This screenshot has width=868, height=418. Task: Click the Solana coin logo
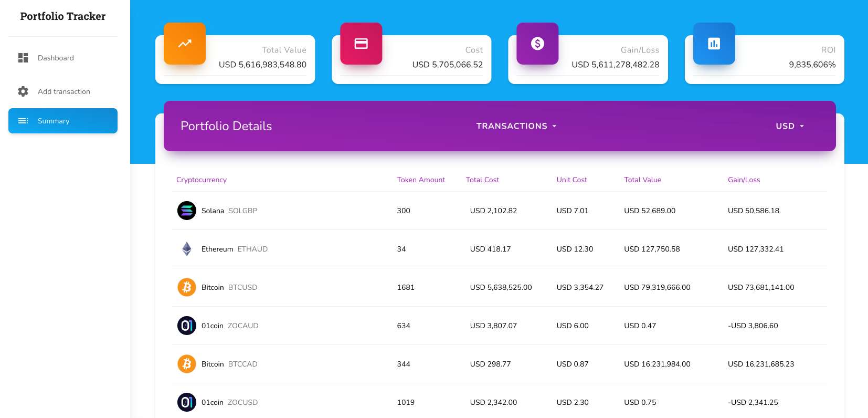point(187,211)
